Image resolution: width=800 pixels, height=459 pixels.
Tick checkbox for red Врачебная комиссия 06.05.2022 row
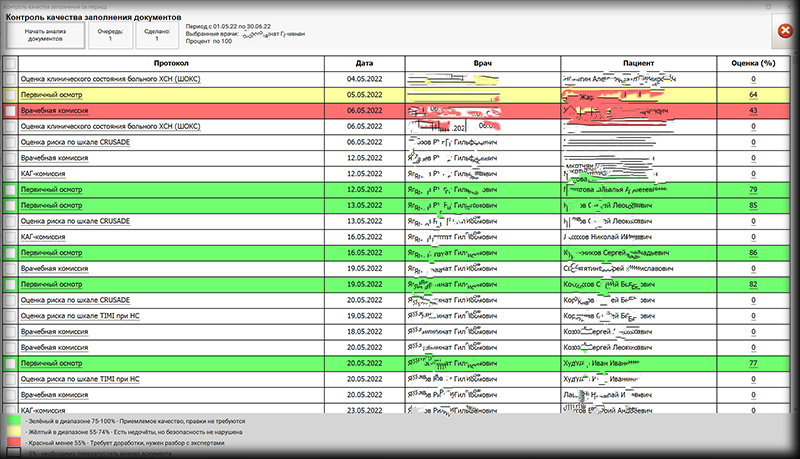pos(10,111)
